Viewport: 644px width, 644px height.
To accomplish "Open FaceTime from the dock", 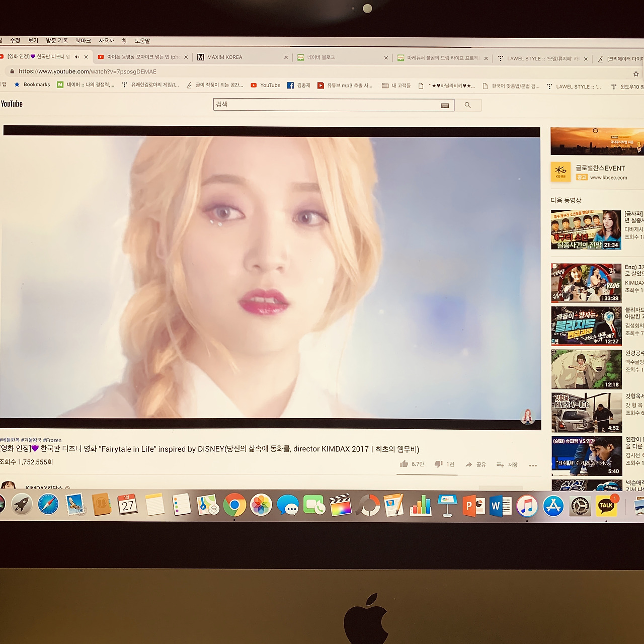I will pyautogui.click(x=314, y=506).
